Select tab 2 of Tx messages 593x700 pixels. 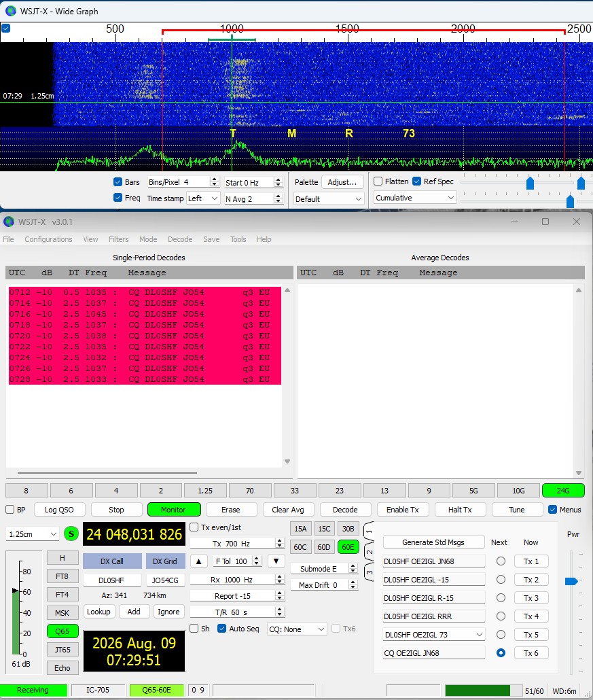370,552
